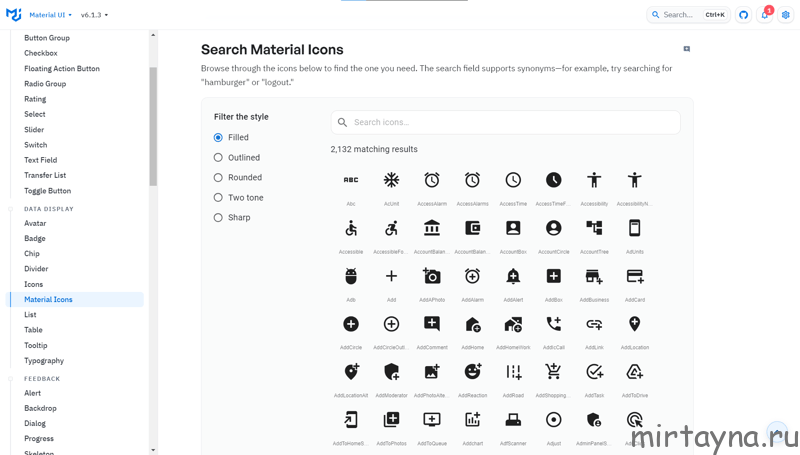This screenshot has height=455, width=800.
Task: Open notifications bell icon
Action: click(x=765, y=15)
